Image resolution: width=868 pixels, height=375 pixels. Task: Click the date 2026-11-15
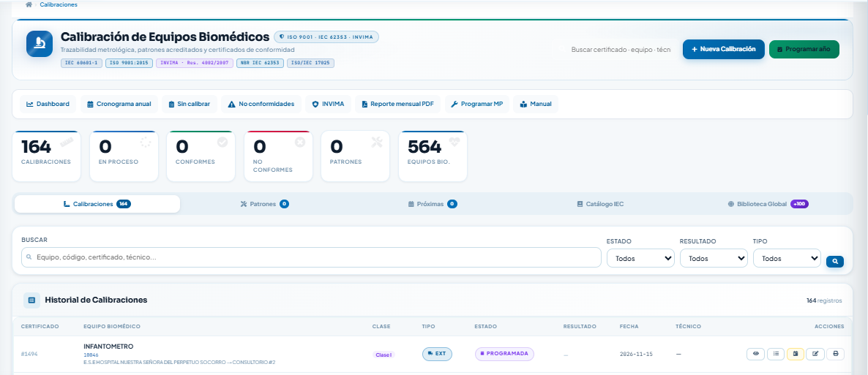636,354
